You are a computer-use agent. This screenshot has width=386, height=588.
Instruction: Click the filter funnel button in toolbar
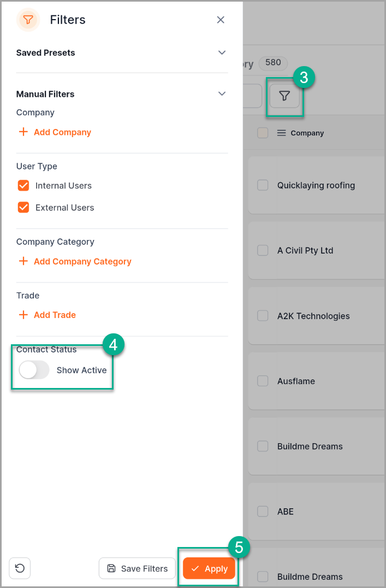point(284,96)
